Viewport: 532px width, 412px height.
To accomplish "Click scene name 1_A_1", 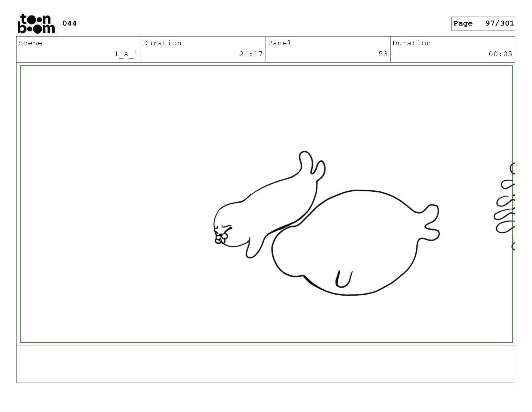I will tap(126, 54).
